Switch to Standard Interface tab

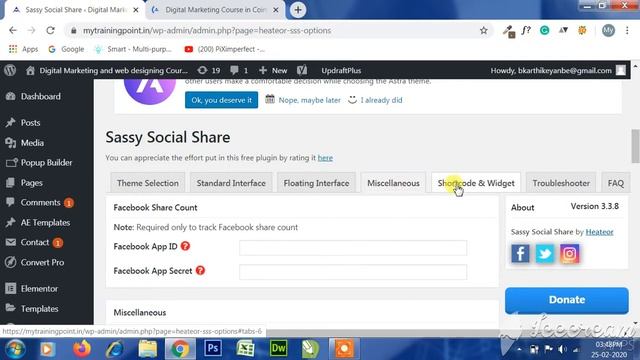pos(231,183)
